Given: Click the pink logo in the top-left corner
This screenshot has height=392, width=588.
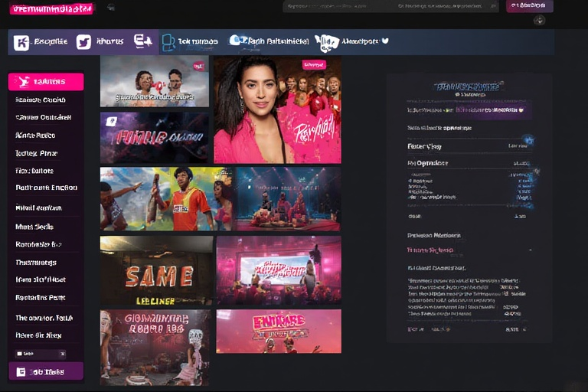Looking at the screenshot, I should tap(52, 8).
